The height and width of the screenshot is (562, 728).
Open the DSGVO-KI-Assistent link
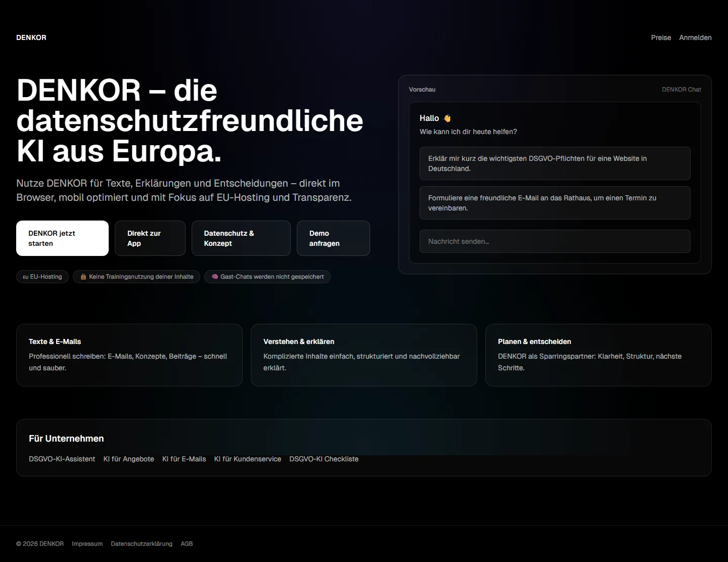[x=62, y=459]
